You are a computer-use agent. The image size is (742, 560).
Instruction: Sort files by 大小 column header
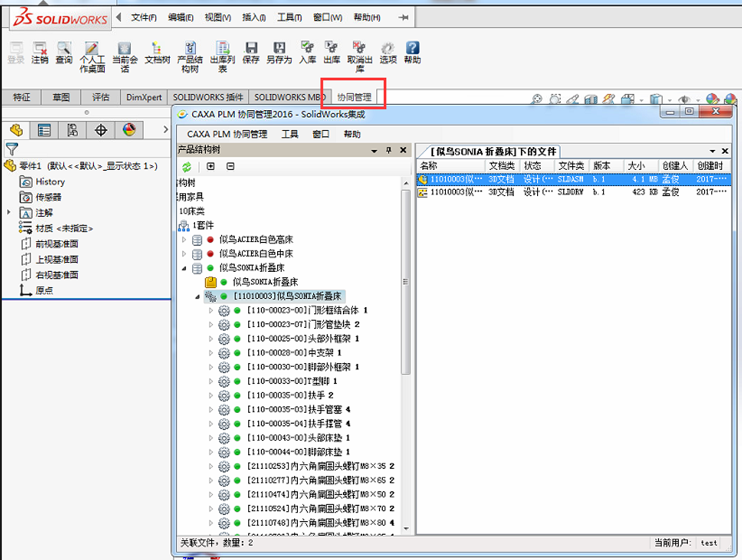pyautogui.click(x=642, y=166)
